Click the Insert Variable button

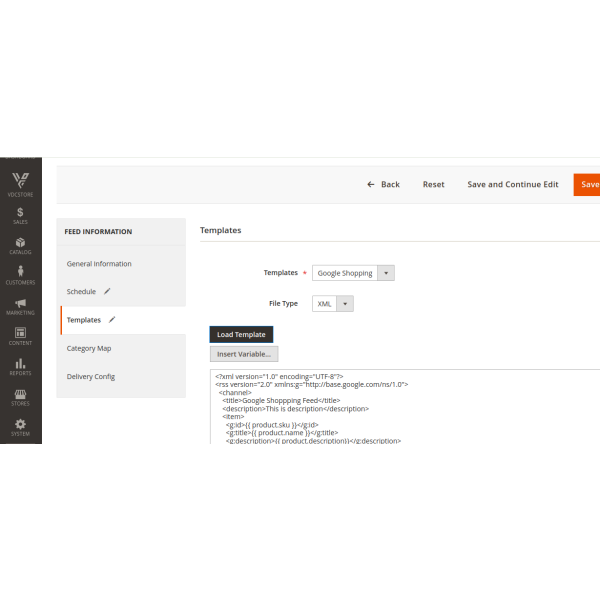(244, 354)
